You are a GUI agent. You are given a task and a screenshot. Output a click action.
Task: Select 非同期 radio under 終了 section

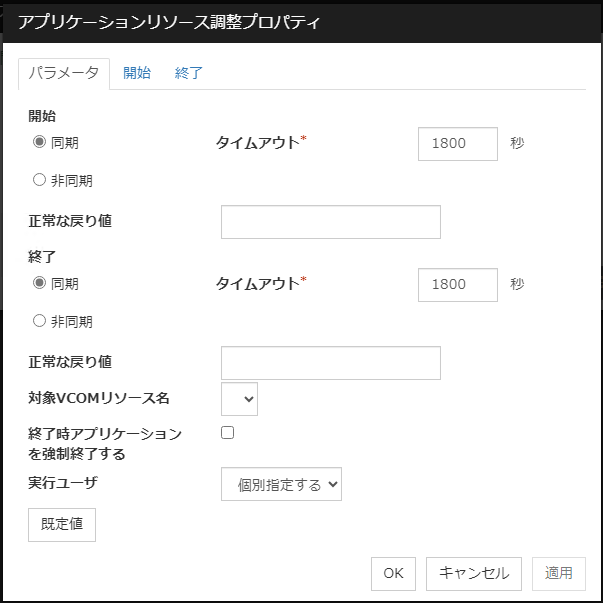pyautogui.click(x=40, y=322)
